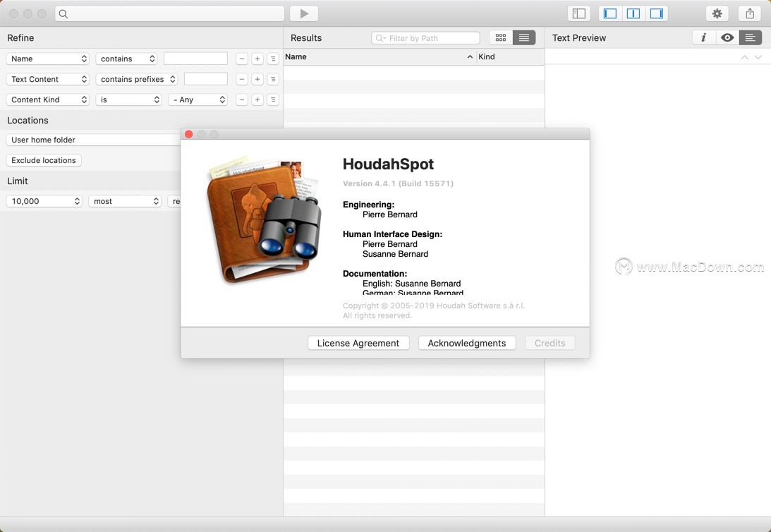Click the Name value text field
Screen dimensions: 771x532
[x=195, y=59]
